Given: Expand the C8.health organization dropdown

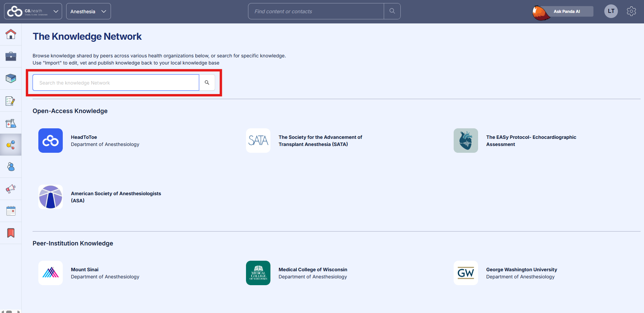Looking at the screenshot, I should point(33,12).
